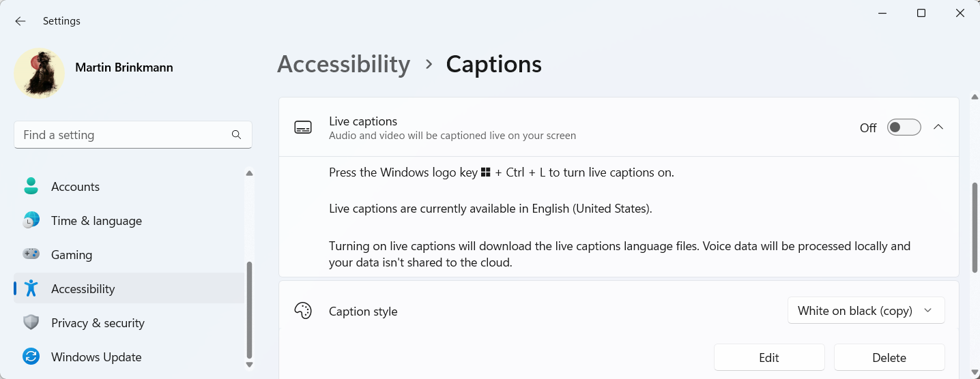Minimize the Settings window

[882, 13]
